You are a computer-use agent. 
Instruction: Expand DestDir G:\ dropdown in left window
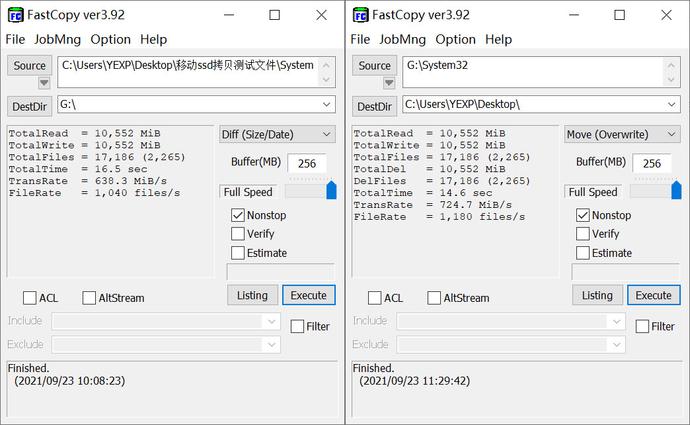327,105
